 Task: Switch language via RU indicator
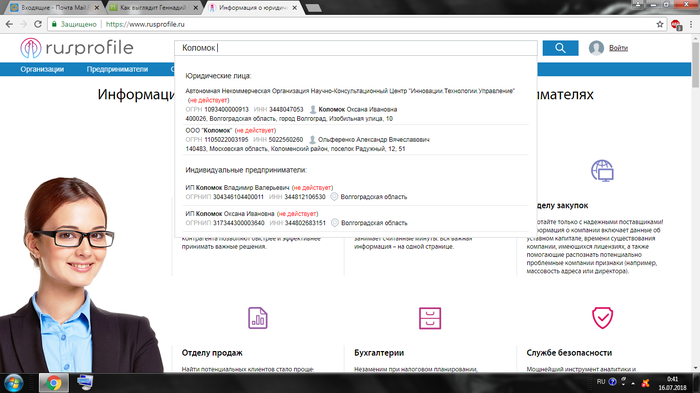(x=601, y=381)
